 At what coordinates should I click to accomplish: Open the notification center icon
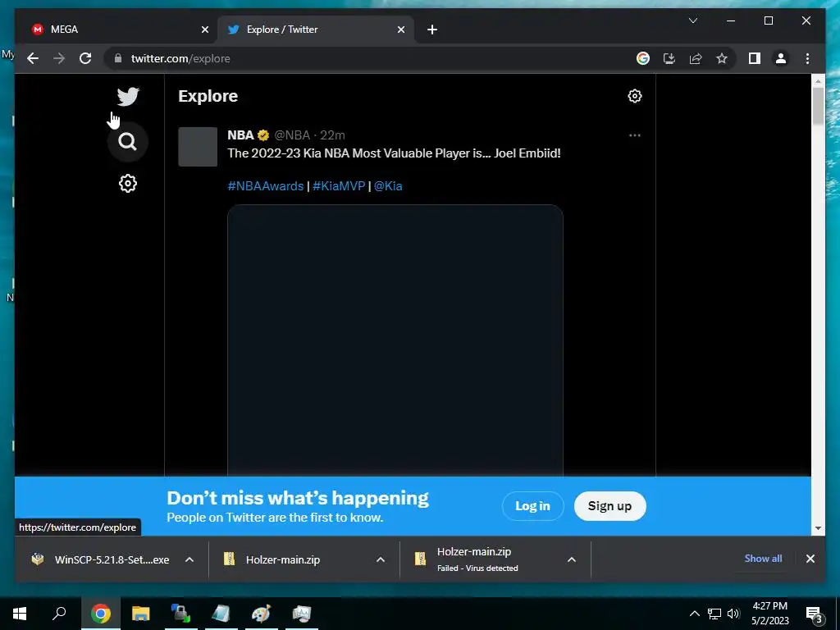click(x=815, y=615)
